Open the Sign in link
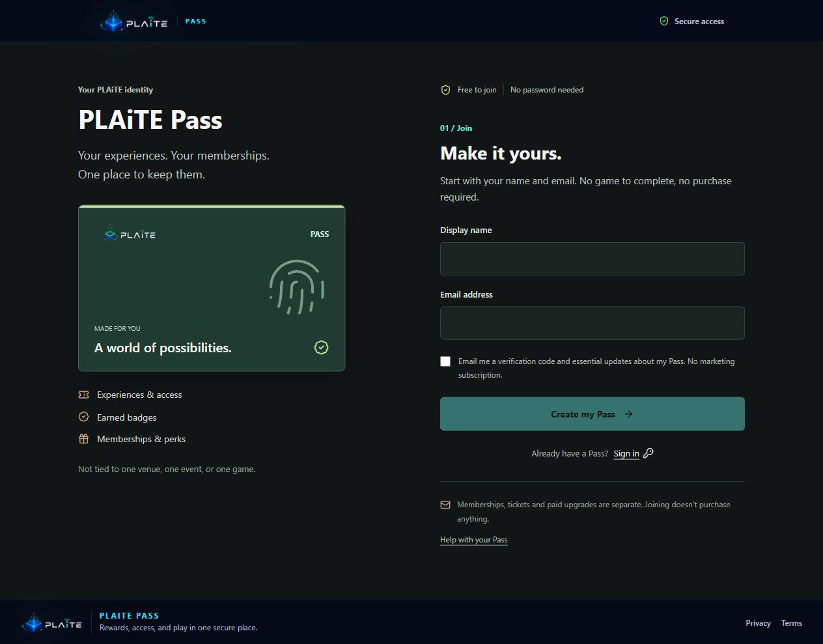Viewport: 823px width, 644px height. coord(626,454)
